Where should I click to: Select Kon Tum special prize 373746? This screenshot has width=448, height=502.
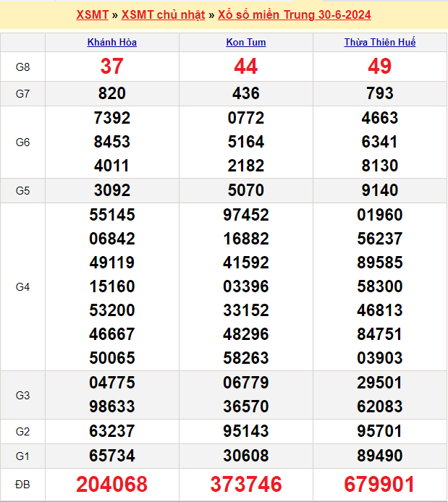pyautogui.click(x=246, y=485)
